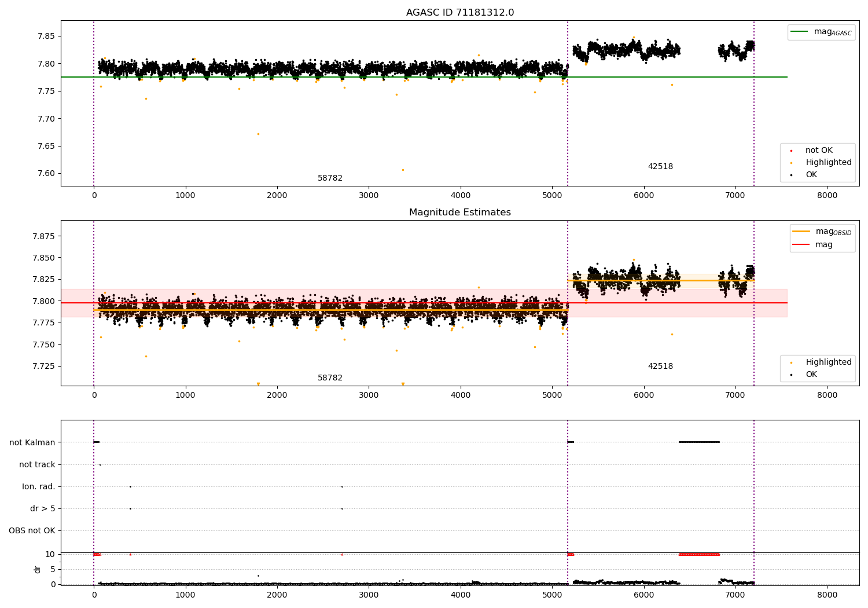This screenshot has width=868, height=608.
Task: Click the orange outlier point near 7.67 in top plot
Action: coord(258,134)
